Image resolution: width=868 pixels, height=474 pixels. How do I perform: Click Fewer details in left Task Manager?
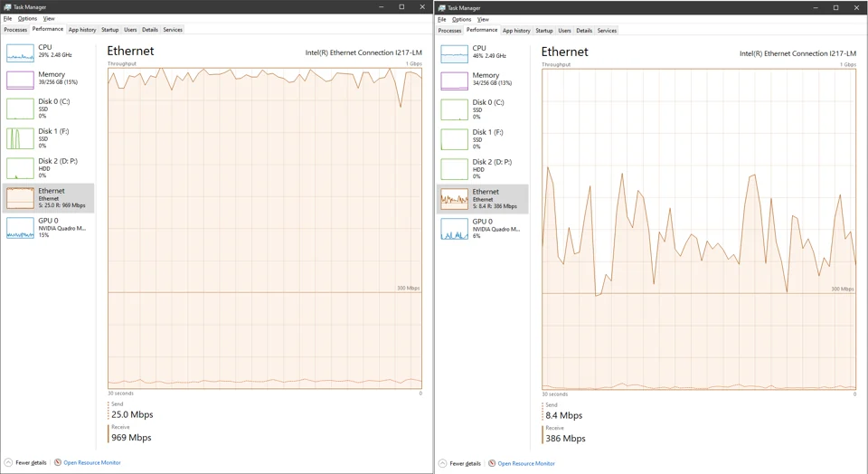[x=25, y=463]
